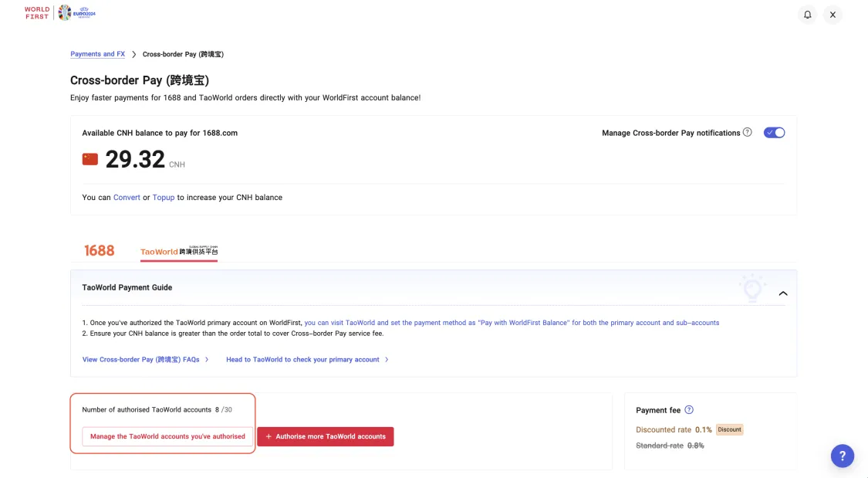Click the Euro 2024 logo

(x=77, y=12)
